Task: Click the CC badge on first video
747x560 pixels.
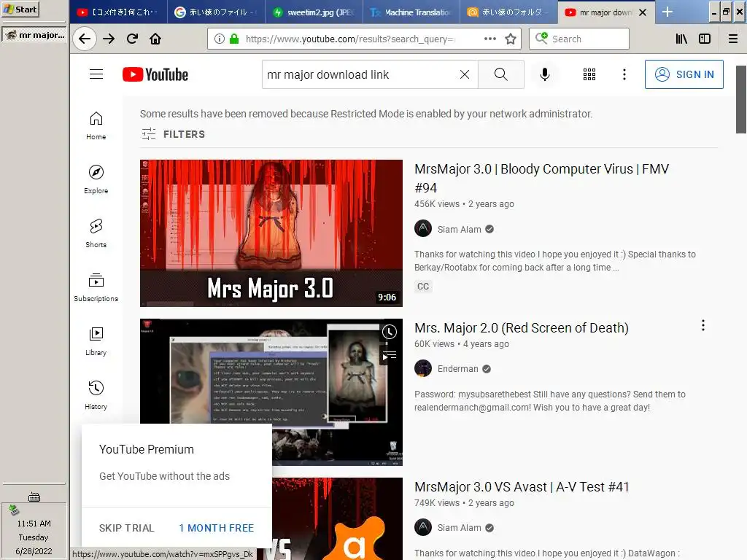Action: click(x=423, y=286)
